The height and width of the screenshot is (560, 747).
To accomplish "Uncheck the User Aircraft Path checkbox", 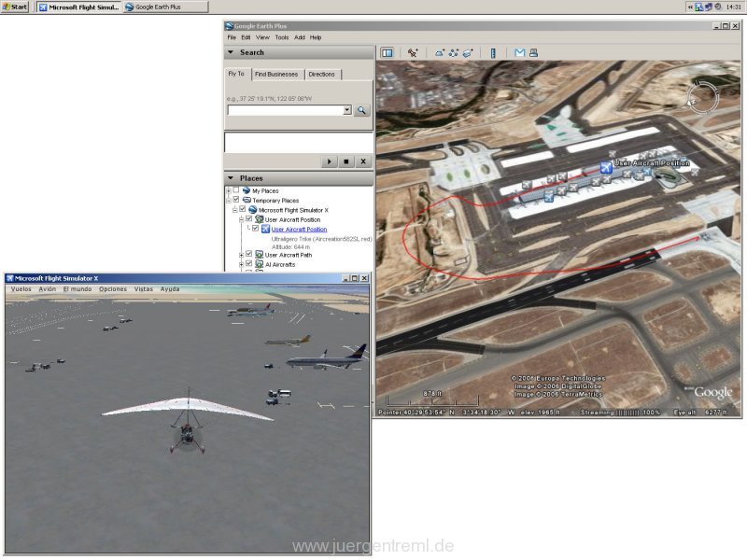I will click(248, 254).
